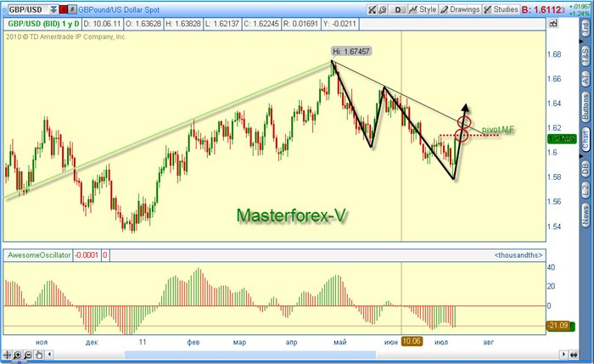Click the pivot MF annotation label
The width and height of the screenshot is (594, 364).
pos(498,130)
